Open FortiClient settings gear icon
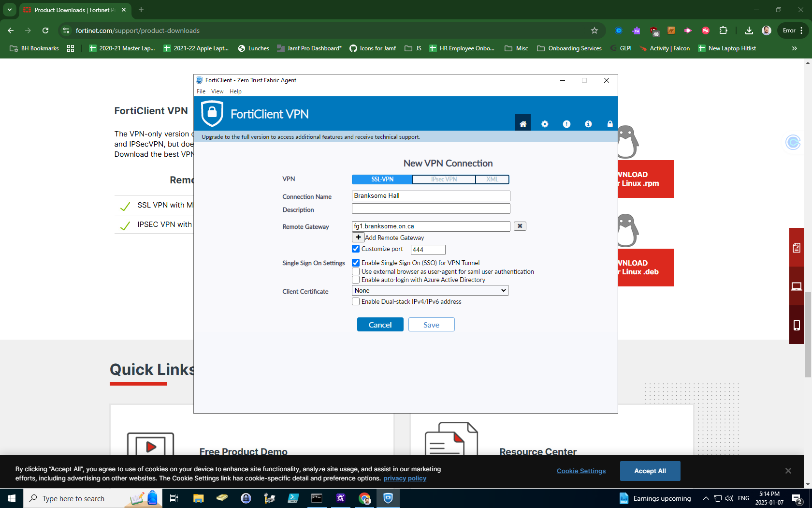This screenshot has height=508, width=812. pyautogui.click(x=545, y=124)
